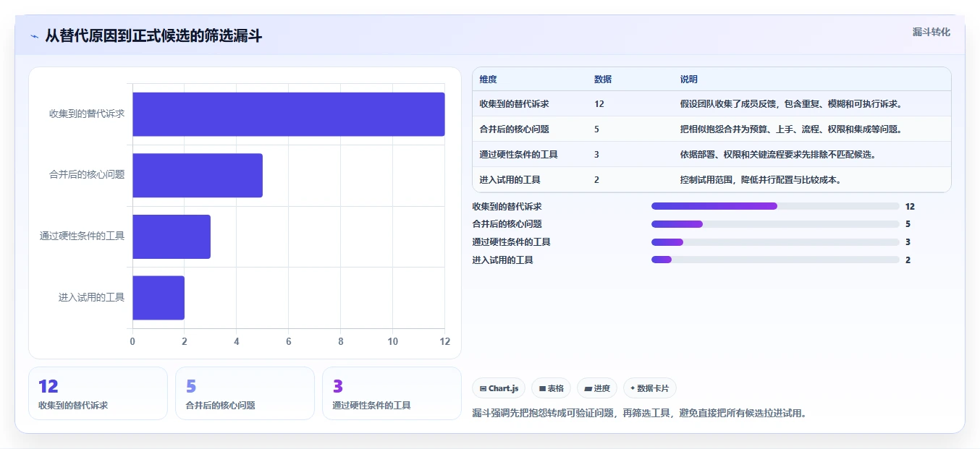Click the x-axis tick label 6

[289, 341]
